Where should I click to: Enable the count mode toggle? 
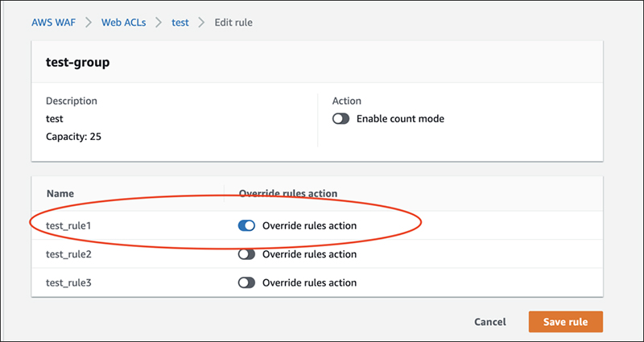[x=341, y=119]
